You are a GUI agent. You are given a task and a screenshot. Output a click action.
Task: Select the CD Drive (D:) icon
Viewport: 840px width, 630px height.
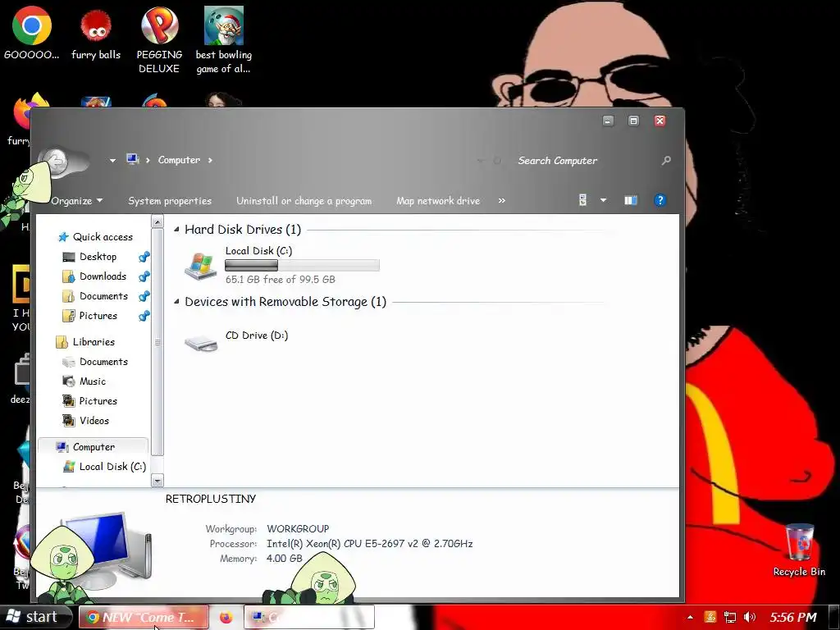pos(200,342)
